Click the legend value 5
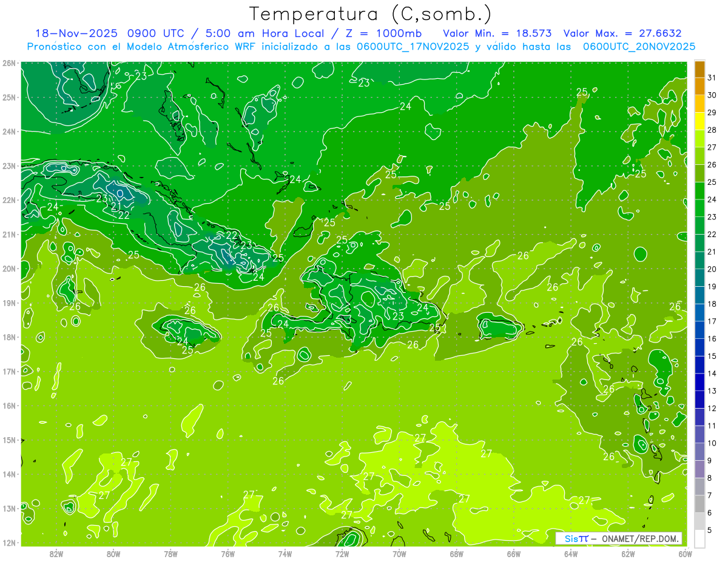 pos(710,530)
